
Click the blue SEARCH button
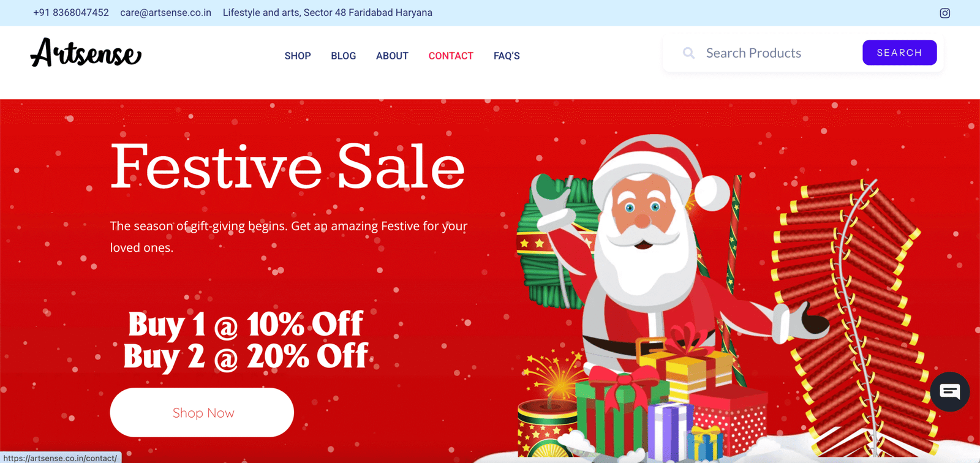click(x=900, y=53)
